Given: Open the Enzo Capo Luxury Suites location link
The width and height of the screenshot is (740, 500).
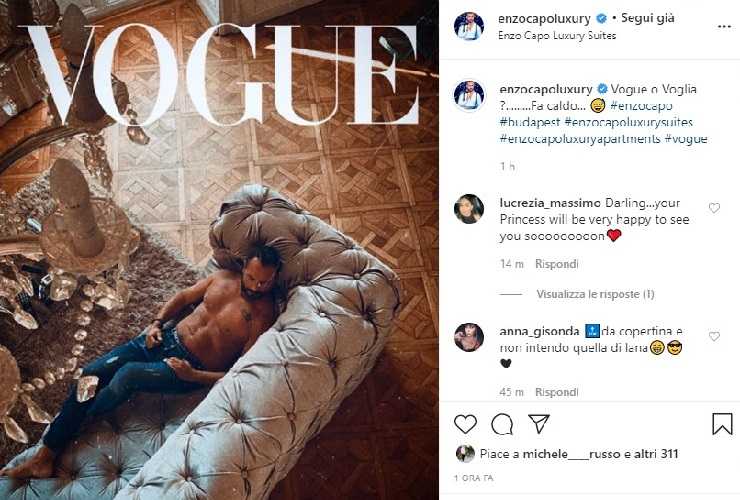Looking at the screenshot, I should tap(557, 35).
